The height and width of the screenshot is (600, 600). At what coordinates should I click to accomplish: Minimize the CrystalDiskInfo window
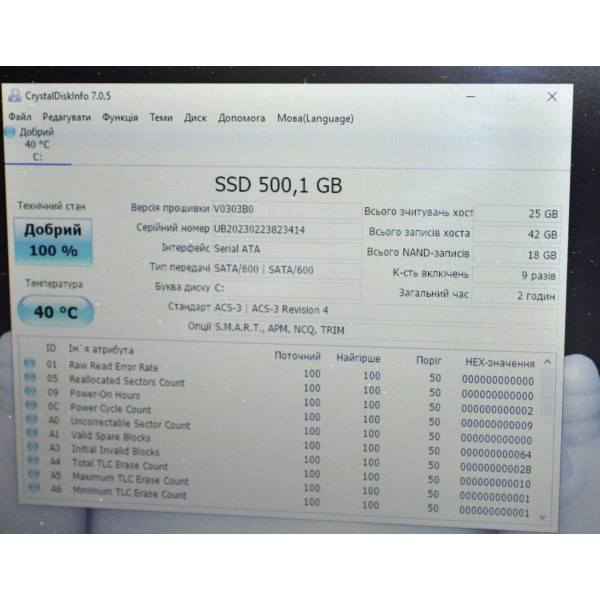click(471, 96)
